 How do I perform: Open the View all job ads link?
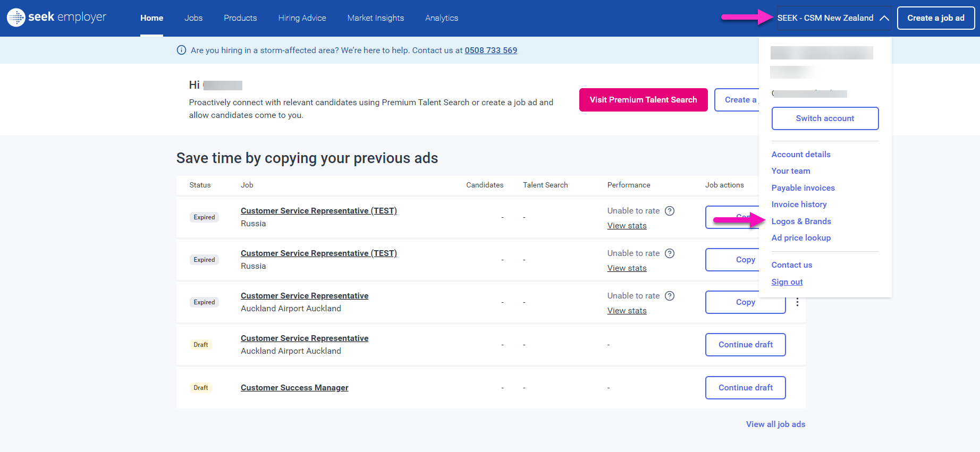click(x=775, y=424)
